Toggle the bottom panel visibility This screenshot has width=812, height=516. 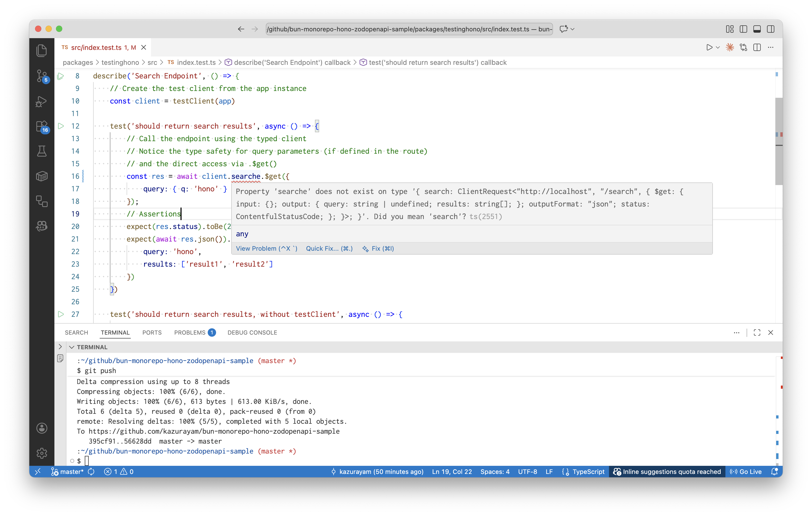pos(757,29)
